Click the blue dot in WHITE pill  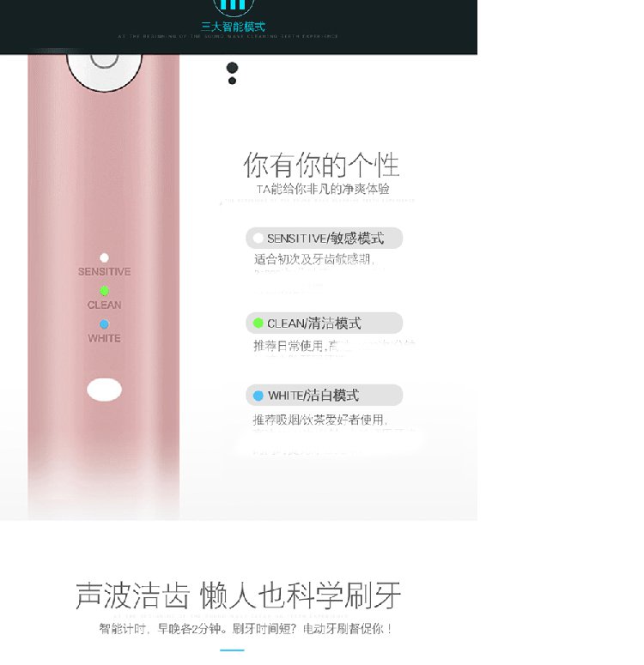coord(258,396)
